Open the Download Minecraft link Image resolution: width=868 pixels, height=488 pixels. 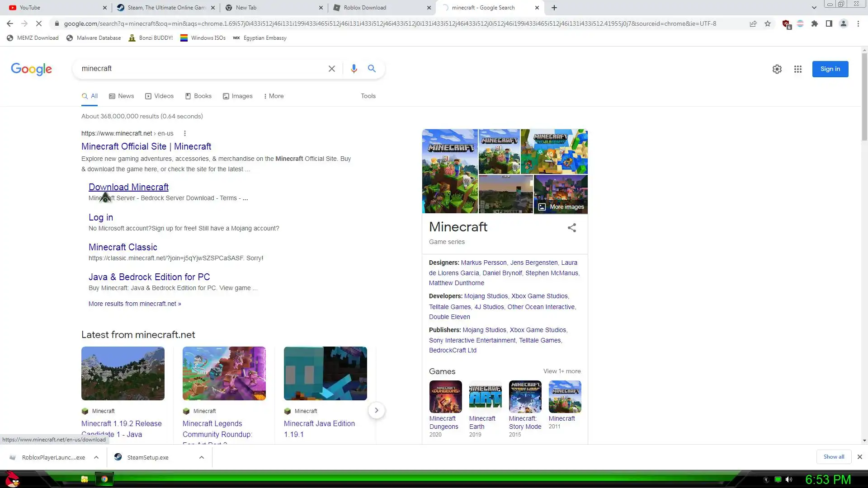click(128, 187)
